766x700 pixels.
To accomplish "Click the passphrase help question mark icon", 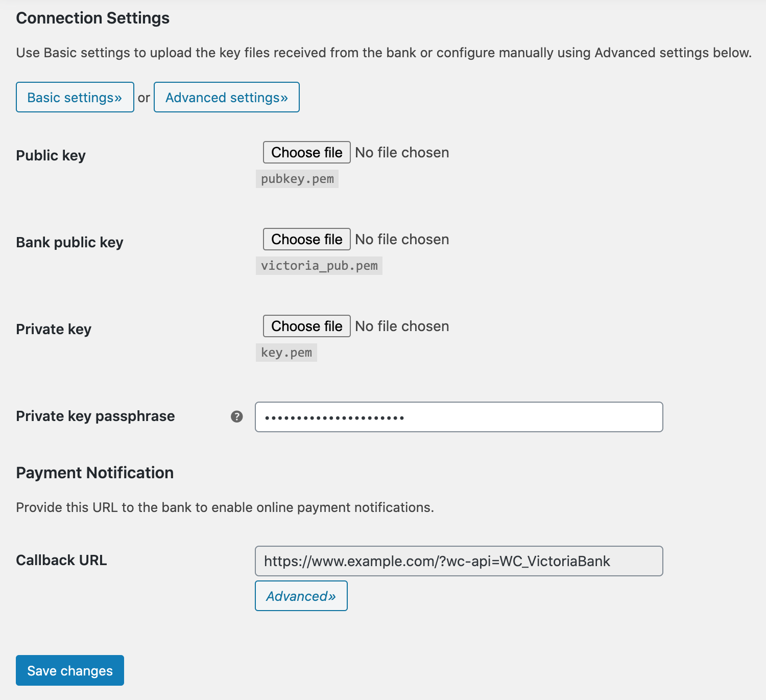I will (237, 416).
